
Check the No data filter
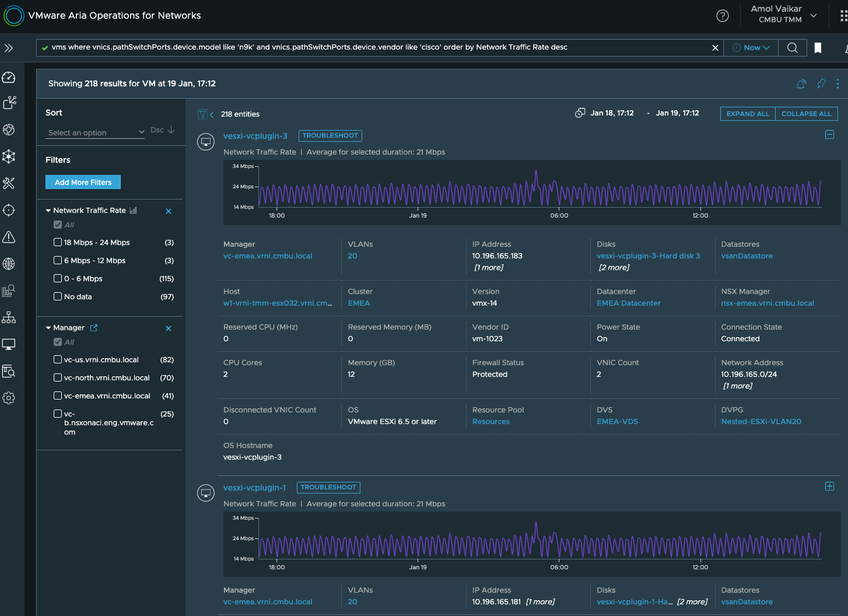58,296
